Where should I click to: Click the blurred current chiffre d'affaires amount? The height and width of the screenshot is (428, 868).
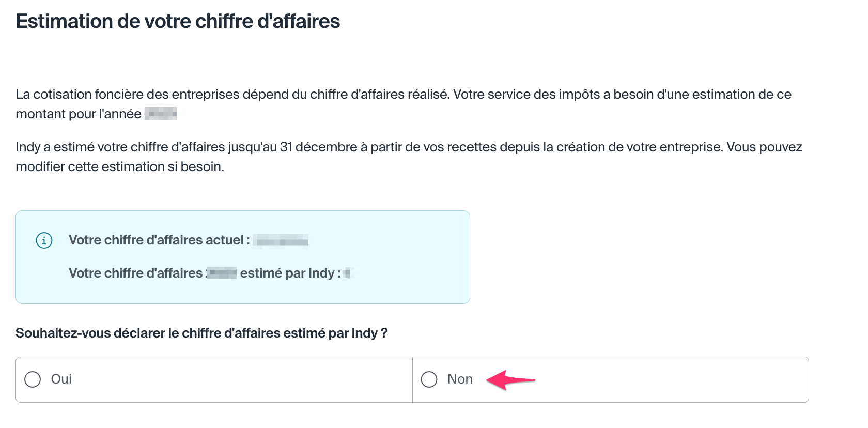tap(282, 240)
